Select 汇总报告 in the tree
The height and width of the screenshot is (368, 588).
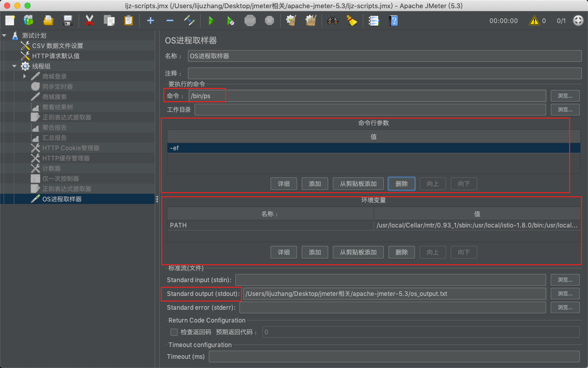(x=55, y=138)
